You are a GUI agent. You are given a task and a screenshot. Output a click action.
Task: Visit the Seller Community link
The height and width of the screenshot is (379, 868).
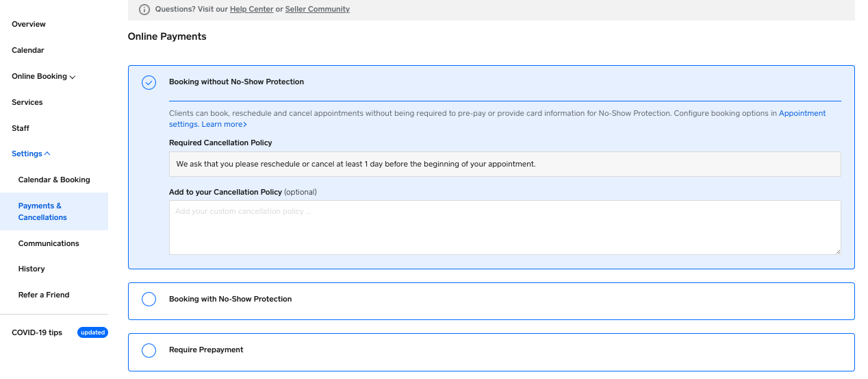[x=317, y=10]
